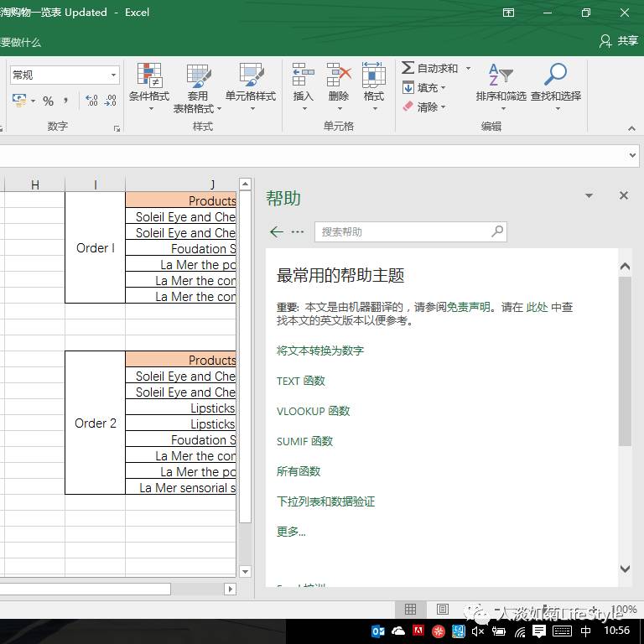Click the worksheet scroll-down arrow

[x=245, y=571]
